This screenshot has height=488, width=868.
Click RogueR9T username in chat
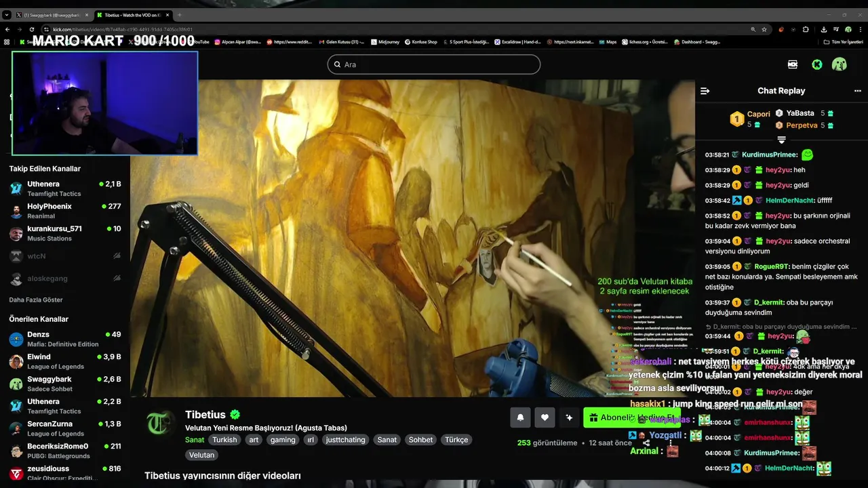pyautogui.click(x=770, y=267)
